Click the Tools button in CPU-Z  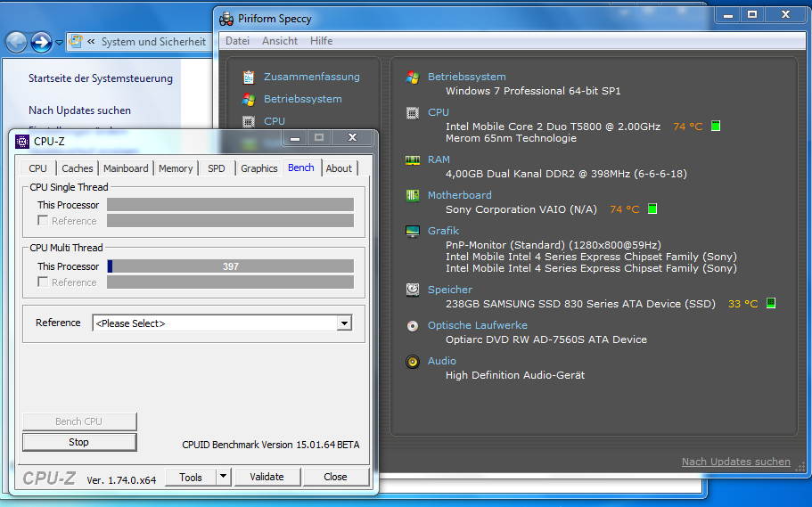pyautogui.click(x=191, y=477)
